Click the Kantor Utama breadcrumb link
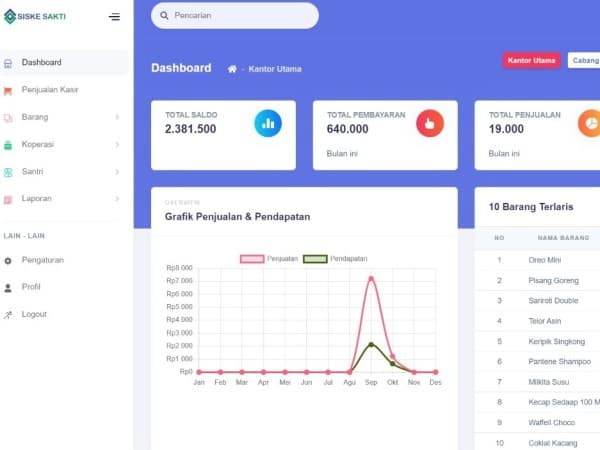Viewport: 600px width, 450px height. coord(275,69)
